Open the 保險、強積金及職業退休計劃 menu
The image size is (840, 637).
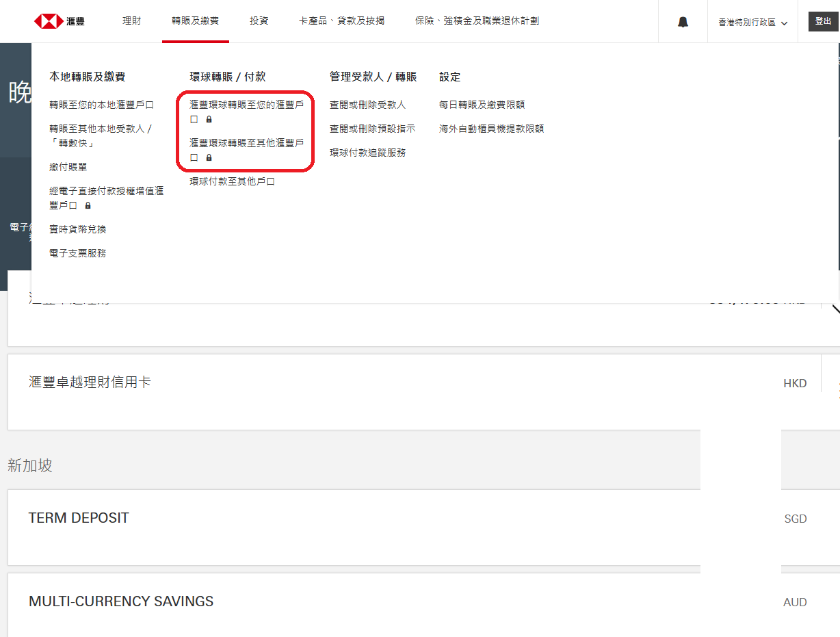477,21
